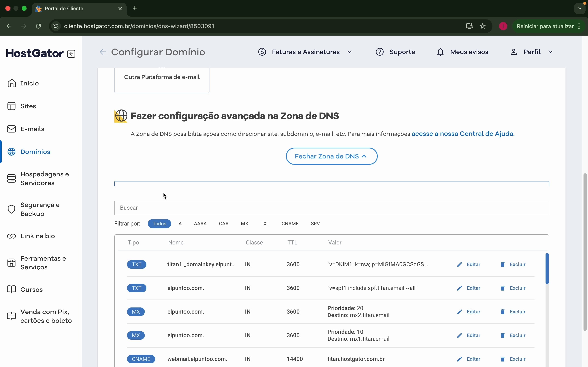Collapse with Fechar Zona de DNS button
The image size is (588, 367).
(331, 156)
